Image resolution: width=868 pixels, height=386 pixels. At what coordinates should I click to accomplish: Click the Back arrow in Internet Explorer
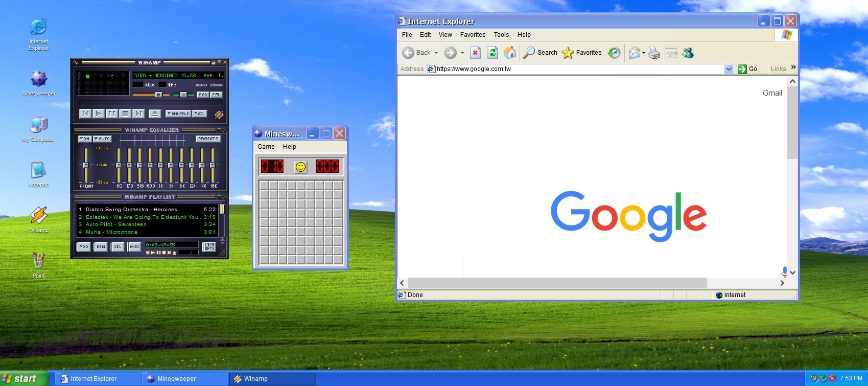click(x=408, y=53)
